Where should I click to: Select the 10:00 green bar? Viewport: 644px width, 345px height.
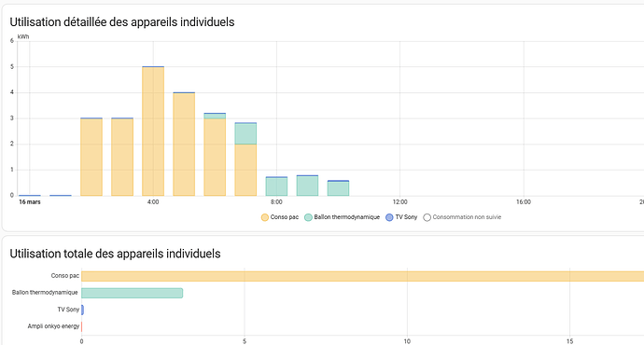[339, 188]
